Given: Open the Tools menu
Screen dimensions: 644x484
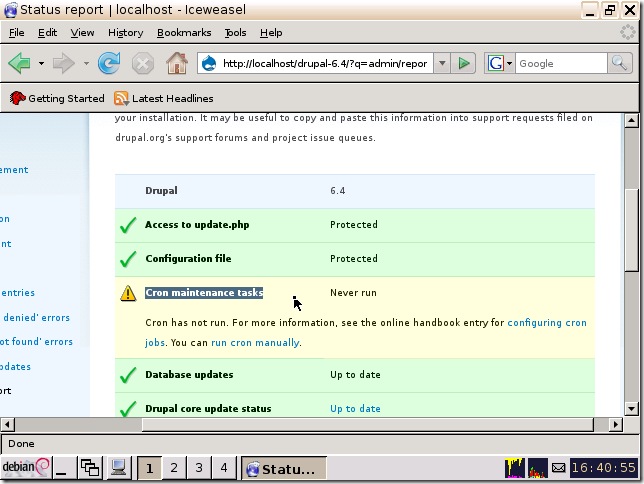Looking at the screenshot, I should tap(235, 32).
